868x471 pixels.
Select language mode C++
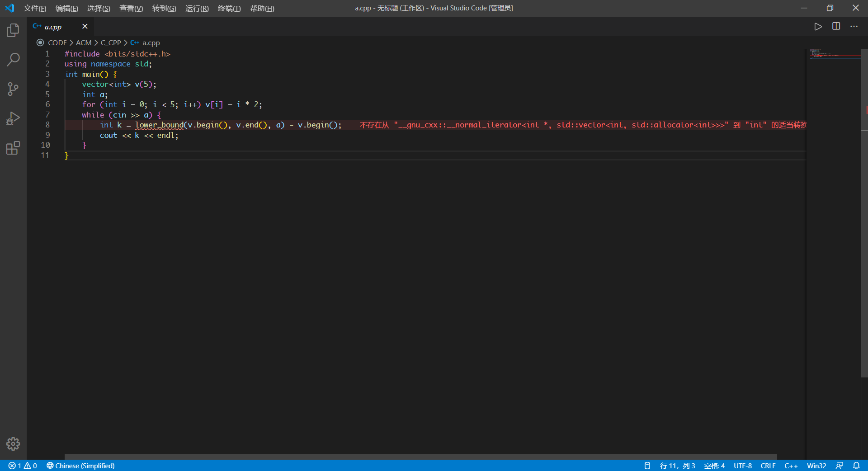pos(791,466)
